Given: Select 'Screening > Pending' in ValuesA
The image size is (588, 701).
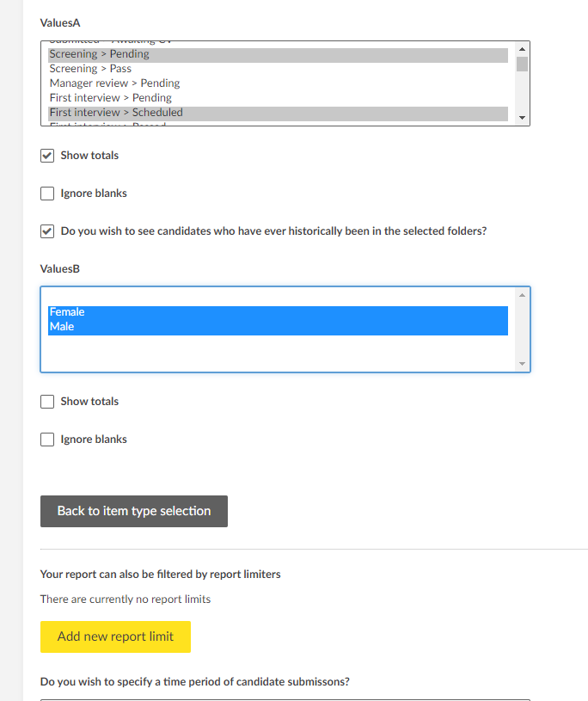Looking at the screenshot, I should pos(100,54).
